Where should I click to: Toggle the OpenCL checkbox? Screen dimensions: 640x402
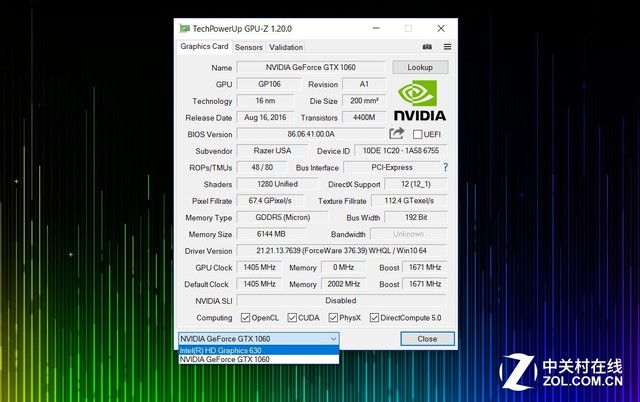(245, 318)
